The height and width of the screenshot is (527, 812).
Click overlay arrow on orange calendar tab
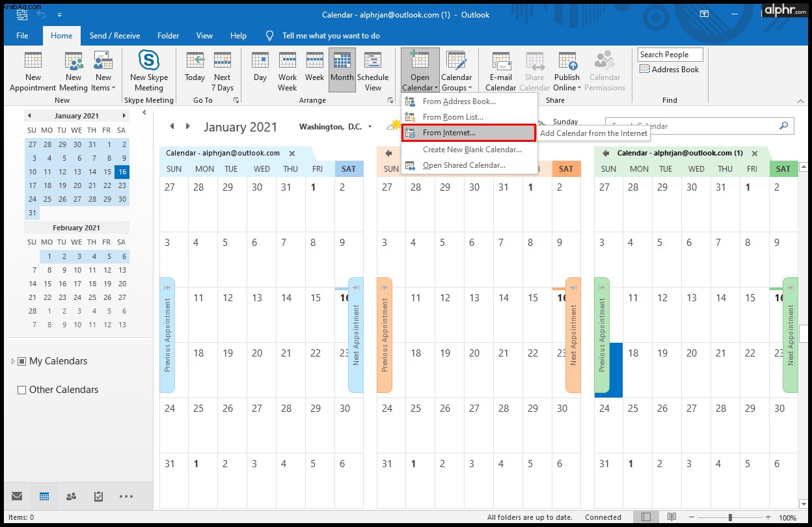388,154
